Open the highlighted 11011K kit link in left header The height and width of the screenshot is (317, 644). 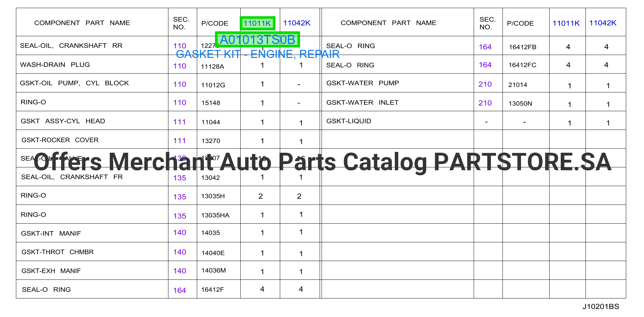pyautogui.click(x=257, y=23)
